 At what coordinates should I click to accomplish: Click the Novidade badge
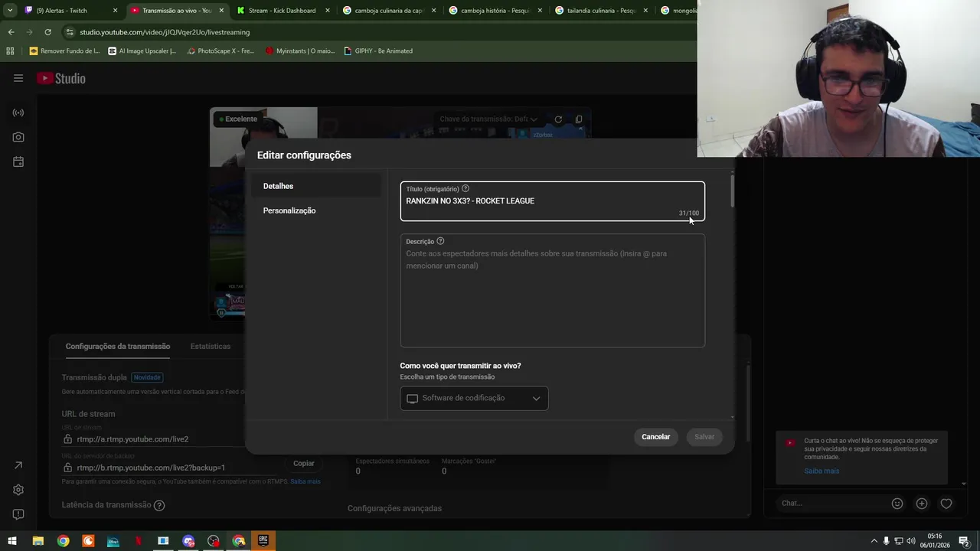147,377
